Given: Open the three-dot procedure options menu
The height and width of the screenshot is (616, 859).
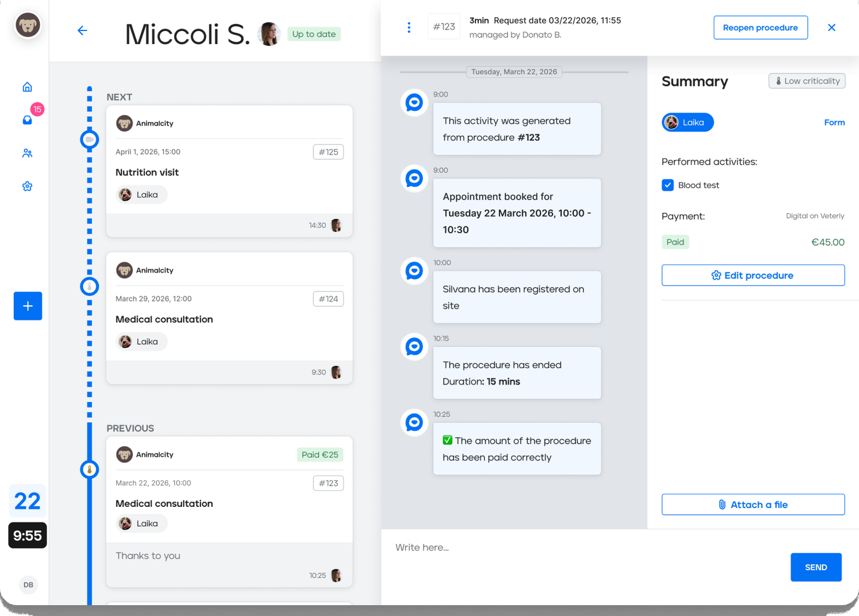Looking at the screenshot, I should [x=409, y=27].
